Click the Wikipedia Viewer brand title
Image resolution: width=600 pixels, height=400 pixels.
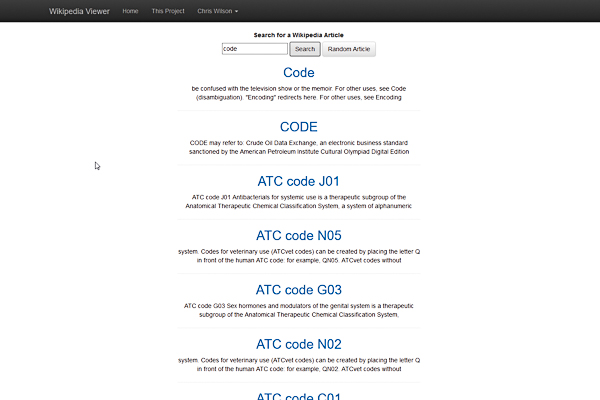pyautogui.click(x=79, y=11)
